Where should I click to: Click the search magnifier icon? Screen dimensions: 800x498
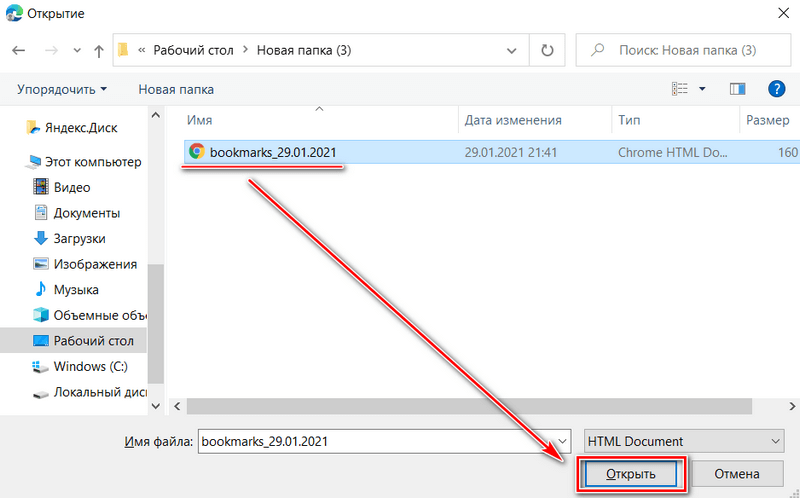[597, 50]
